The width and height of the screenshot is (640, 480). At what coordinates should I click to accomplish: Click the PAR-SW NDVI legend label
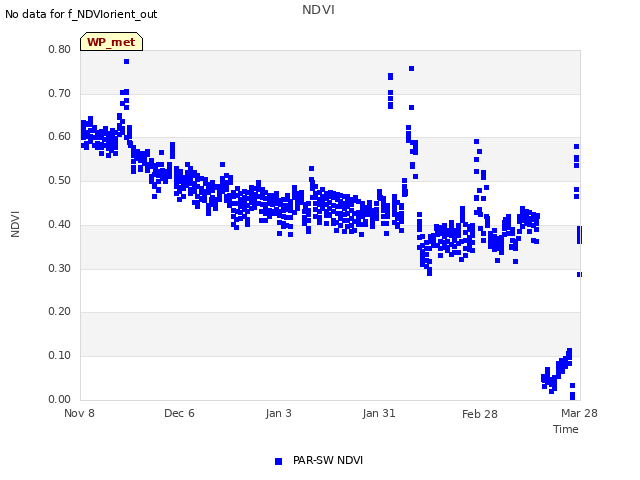coord(328,460)
